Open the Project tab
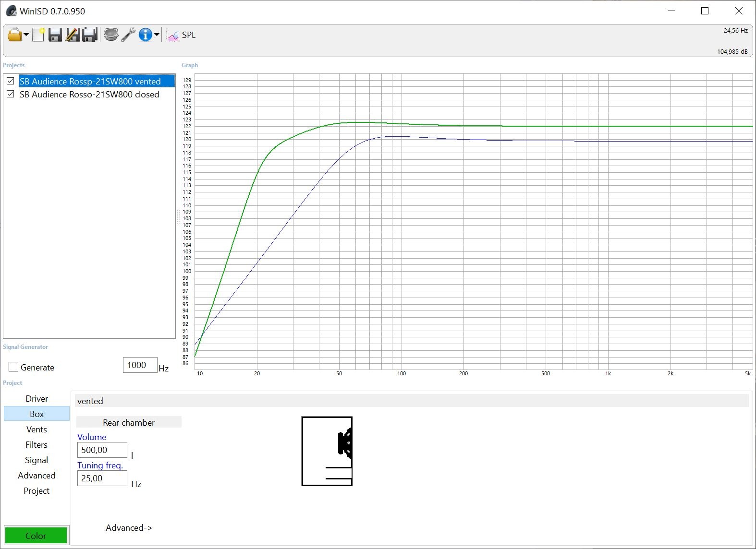The height and width of the screenshot is (549, 756). (x=37, y=490)
